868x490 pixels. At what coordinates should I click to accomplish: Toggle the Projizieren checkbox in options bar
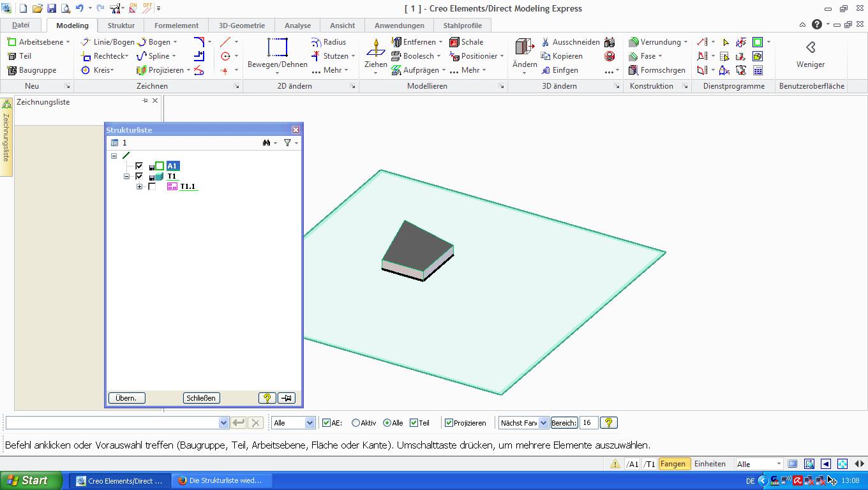(x=449, y=423)
